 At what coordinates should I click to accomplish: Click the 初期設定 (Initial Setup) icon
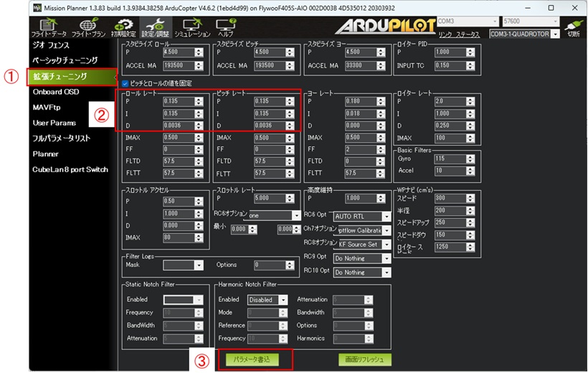[x=124, y=26]
